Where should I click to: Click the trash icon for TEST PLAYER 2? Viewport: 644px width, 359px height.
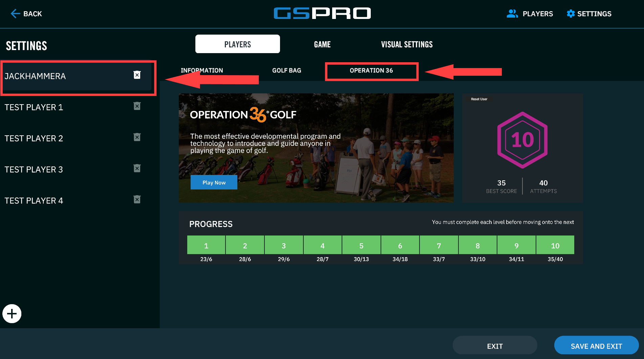coord(137,137)
